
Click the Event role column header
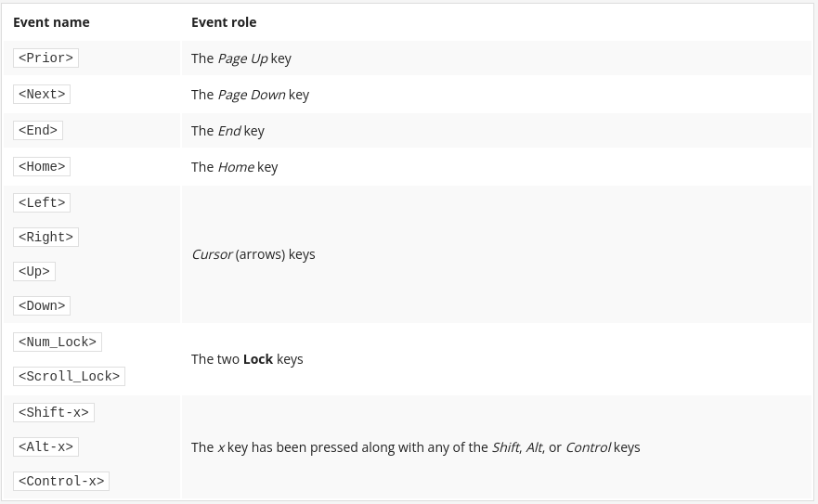224,22
